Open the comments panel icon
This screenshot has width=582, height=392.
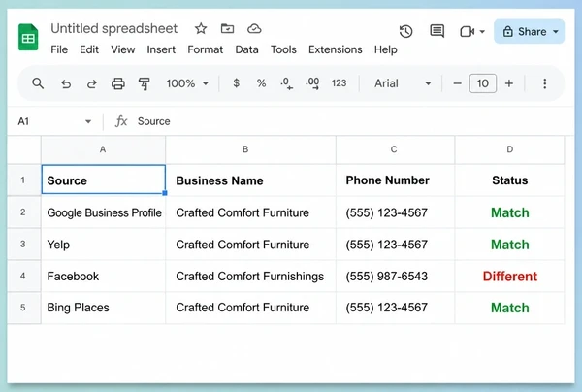(x=436, y=32)
